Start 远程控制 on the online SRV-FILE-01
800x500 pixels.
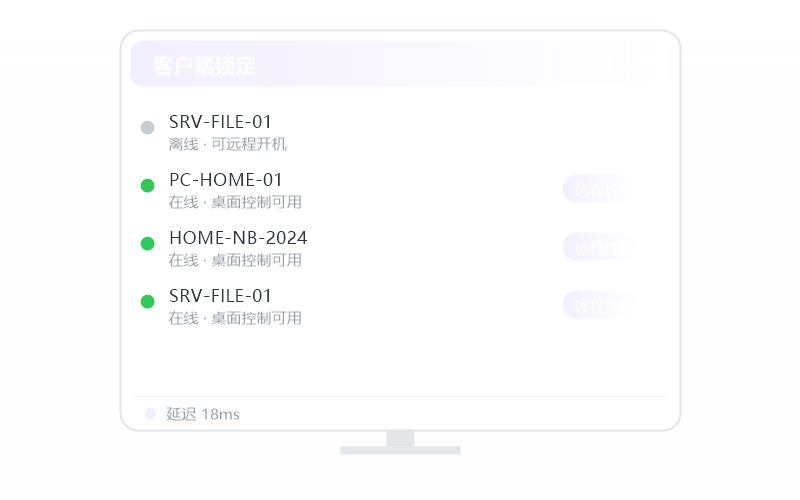click(x=600, y=306)
